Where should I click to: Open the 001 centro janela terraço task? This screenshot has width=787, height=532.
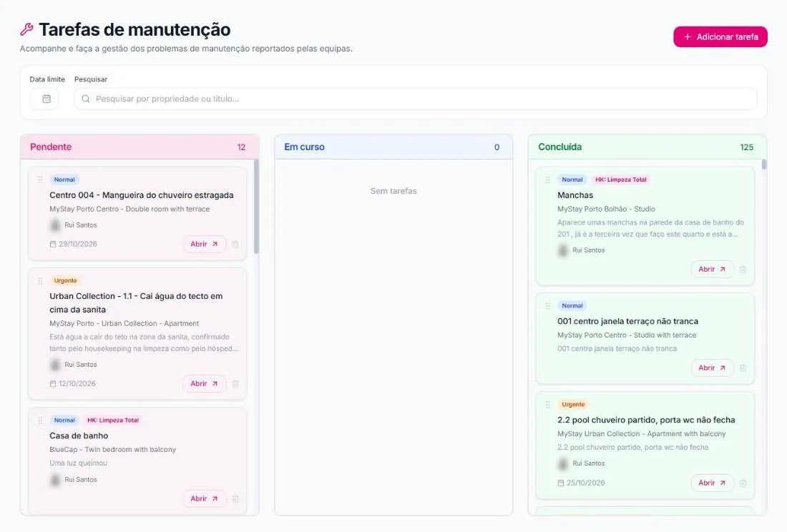point(712,368)
